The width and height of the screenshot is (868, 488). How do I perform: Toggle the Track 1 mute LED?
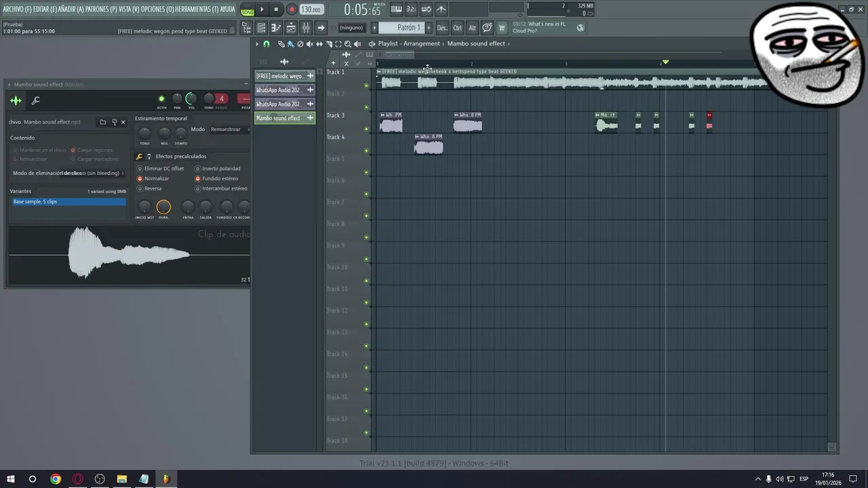367,86
